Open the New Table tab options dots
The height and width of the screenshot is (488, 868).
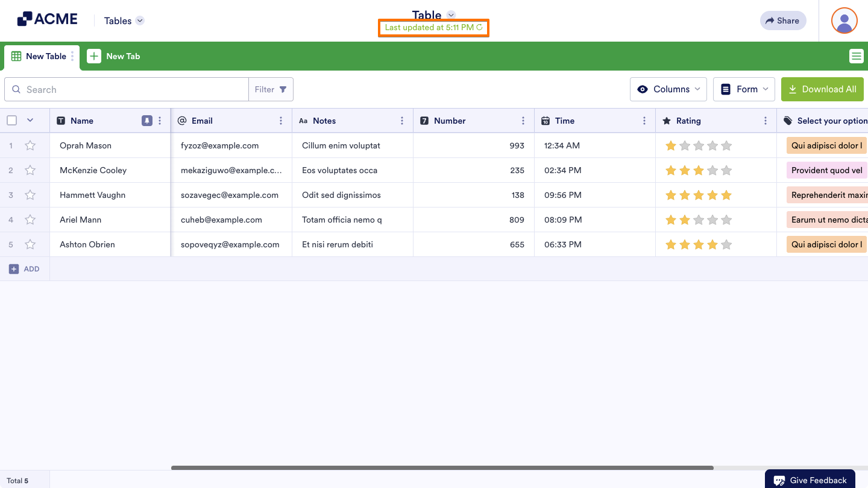[x=72, y=56]
